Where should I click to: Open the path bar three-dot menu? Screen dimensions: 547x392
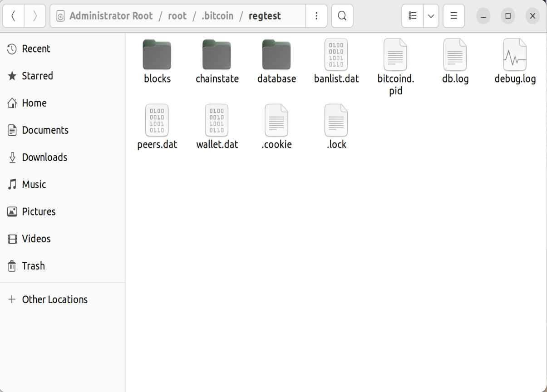(316, 16)
